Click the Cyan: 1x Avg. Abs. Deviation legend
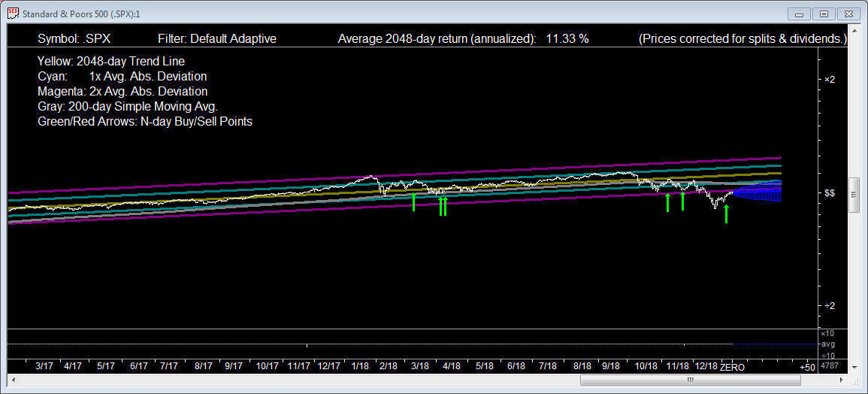The height and width of the screenshot is (394, 868). 122,76
